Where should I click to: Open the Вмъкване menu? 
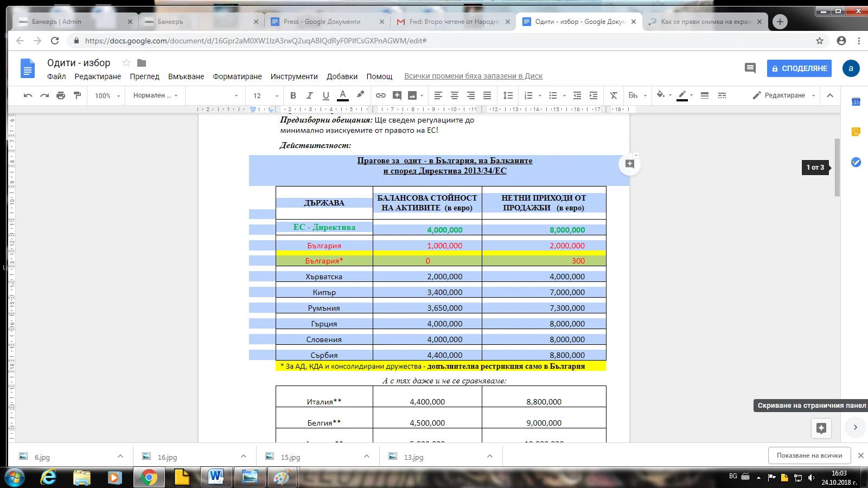pos(186,76)
